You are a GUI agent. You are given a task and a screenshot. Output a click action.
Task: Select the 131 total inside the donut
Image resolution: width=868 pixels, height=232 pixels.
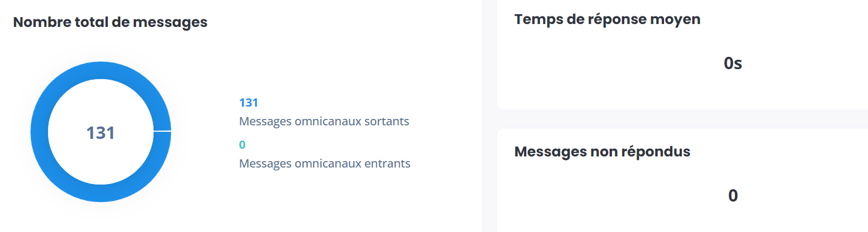[x=101, y=133]
